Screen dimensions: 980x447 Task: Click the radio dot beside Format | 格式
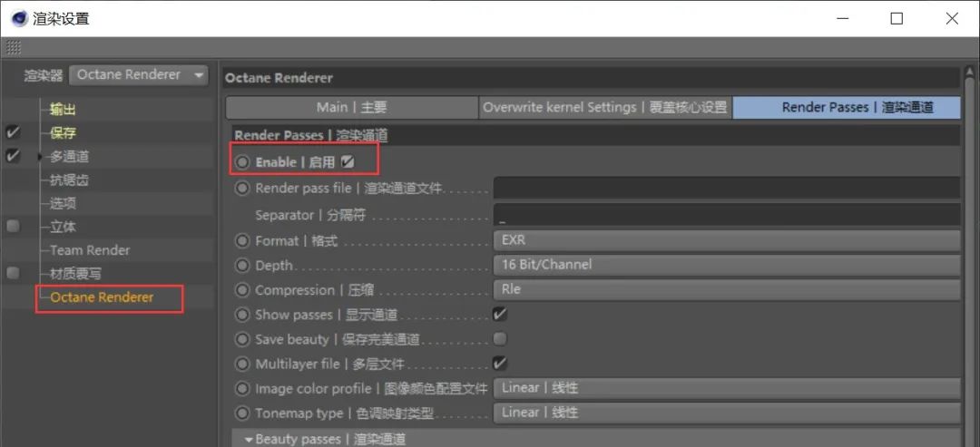click(x=242, y=240)
